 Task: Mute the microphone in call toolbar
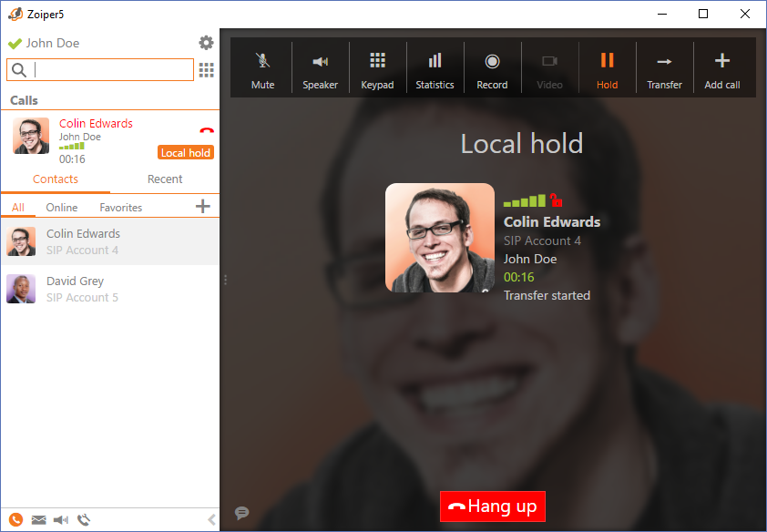262,69
